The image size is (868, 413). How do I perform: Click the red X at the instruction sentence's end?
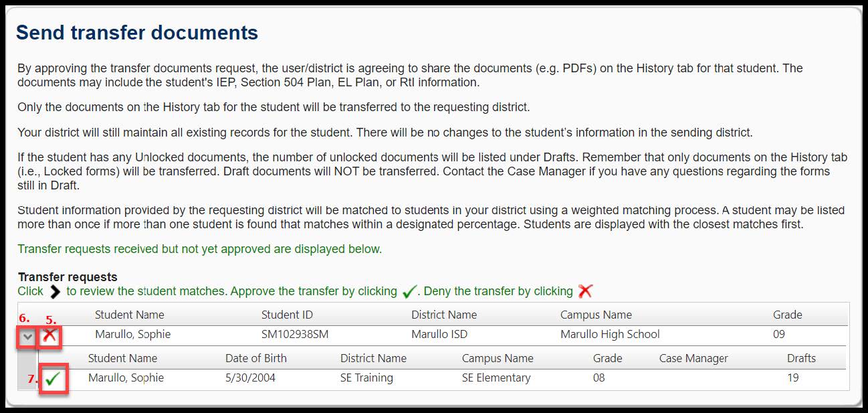[x=585, y=291]
